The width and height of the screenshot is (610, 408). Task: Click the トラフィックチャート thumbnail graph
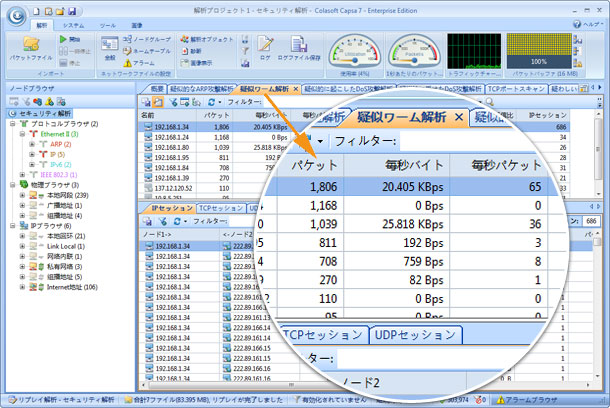[473, 50]
